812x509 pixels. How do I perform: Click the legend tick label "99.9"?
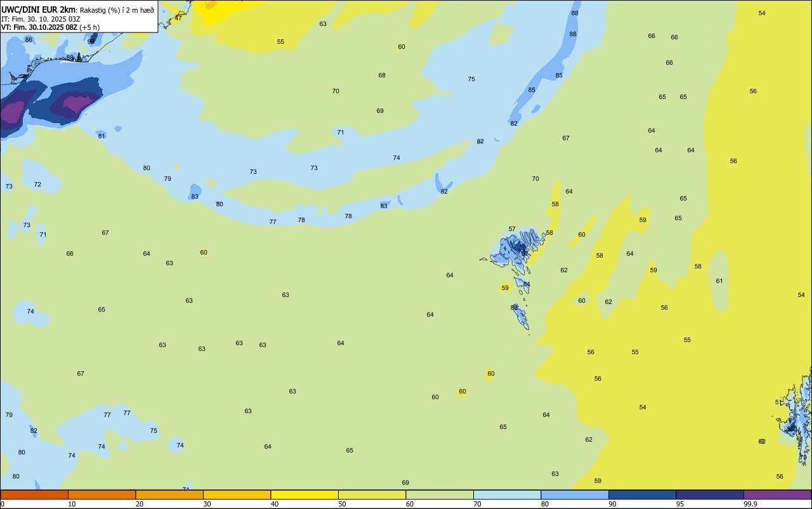(750, 504)
